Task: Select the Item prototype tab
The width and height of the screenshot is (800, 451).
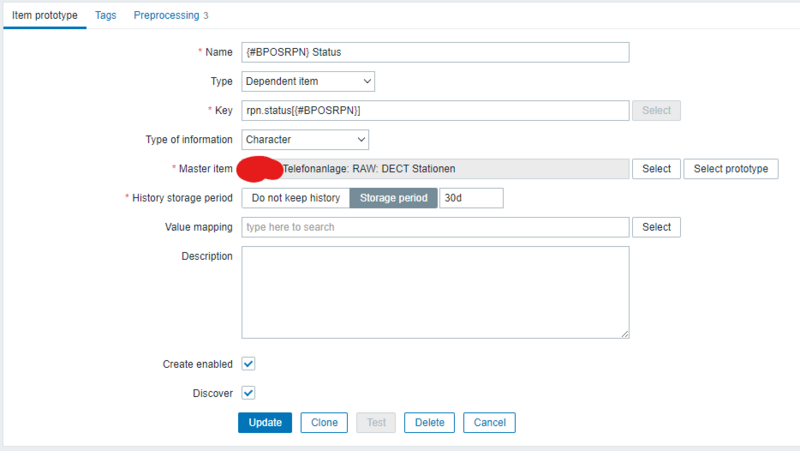Action: pyautogui.click(x=44, y=16)
